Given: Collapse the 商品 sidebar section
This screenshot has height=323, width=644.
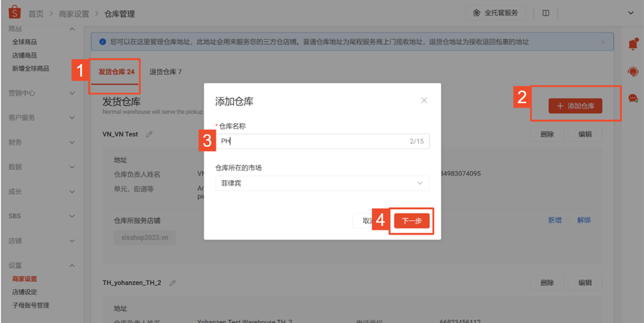Looking at the screenshot, I should [73, 29].
